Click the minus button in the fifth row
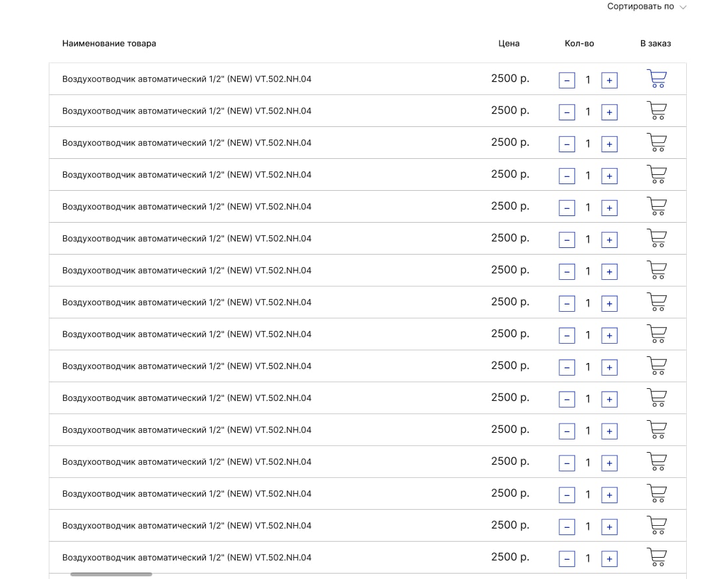Screen dimensions: 728x579 pos(567,207)
